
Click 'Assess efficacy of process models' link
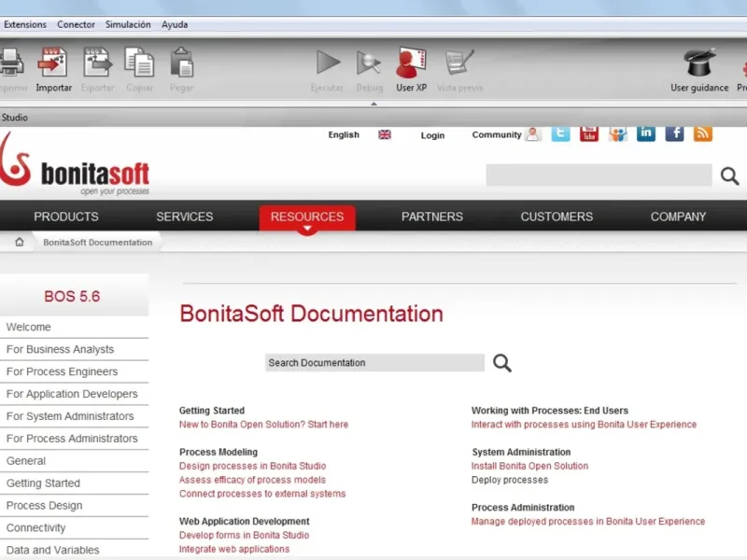[x=252, y=480]
